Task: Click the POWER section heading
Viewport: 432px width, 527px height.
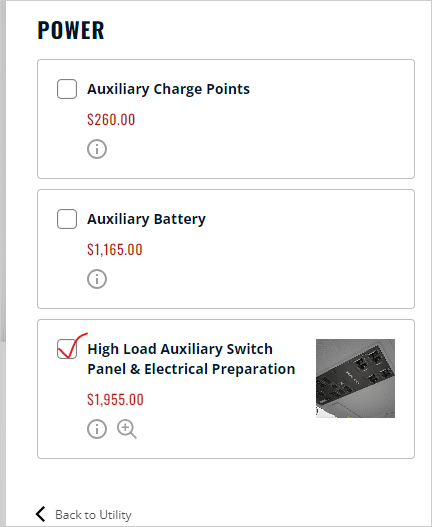Action: 71,30
